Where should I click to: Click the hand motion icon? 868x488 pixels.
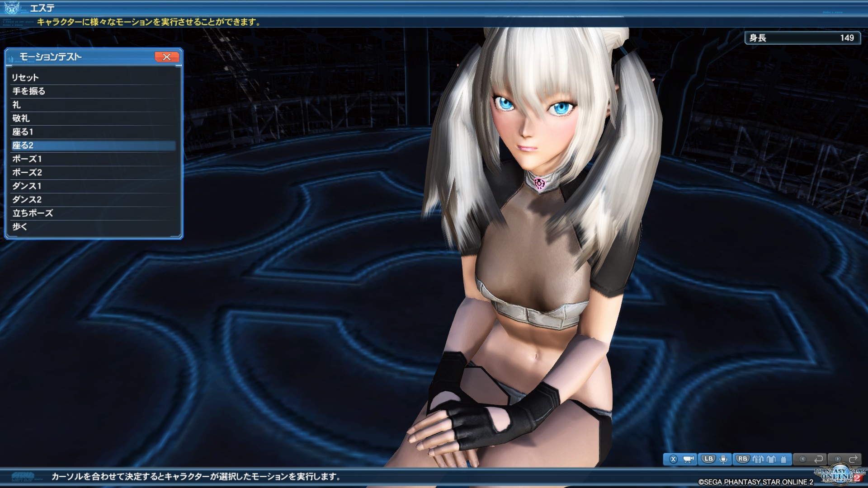pyautogui.click(x=723, y=459)
